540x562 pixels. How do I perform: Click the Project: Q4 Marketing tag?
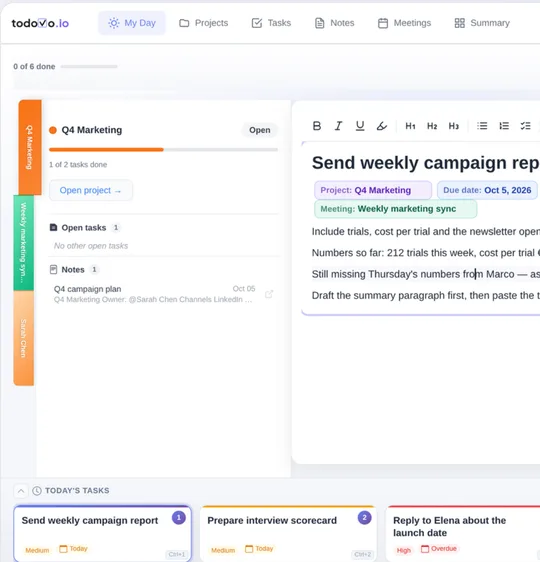373,190
